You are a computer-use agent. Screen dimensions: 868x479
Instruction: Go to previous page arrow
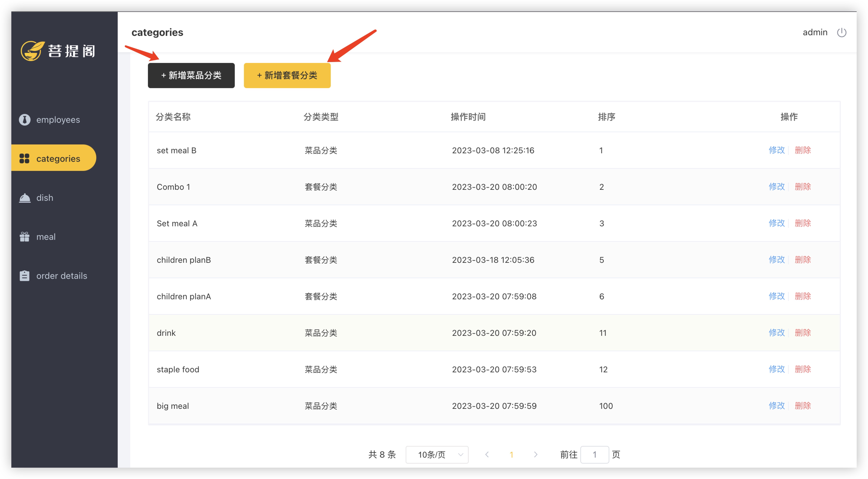point(487,454)
